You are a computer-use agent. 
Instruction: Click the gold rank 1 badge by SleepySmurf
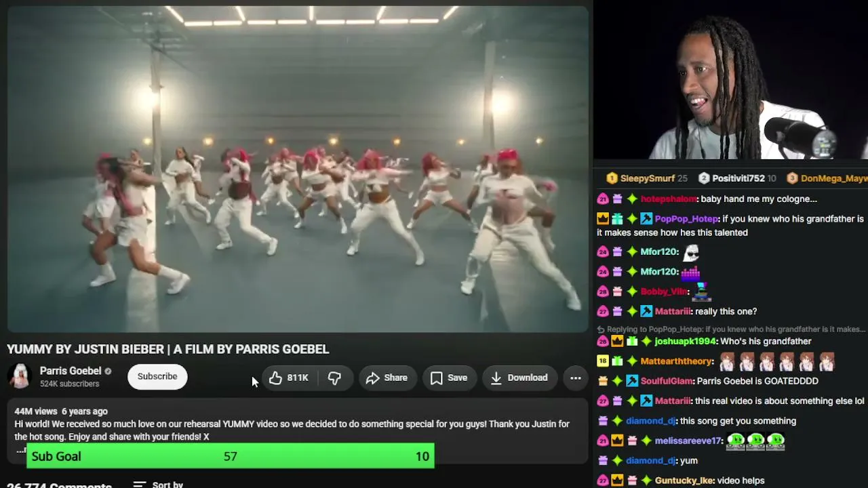coord(612,178)
